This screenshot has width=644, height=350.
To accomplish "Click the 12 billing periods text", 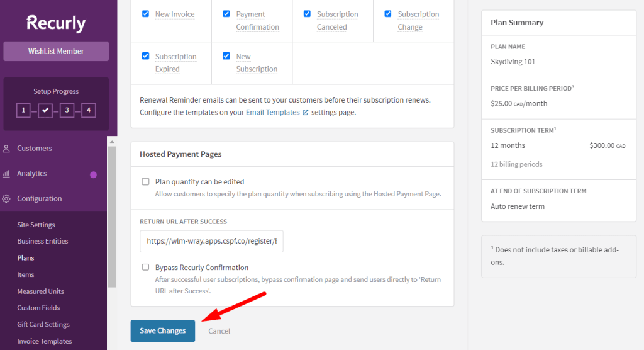I will [x=516, y=164].
